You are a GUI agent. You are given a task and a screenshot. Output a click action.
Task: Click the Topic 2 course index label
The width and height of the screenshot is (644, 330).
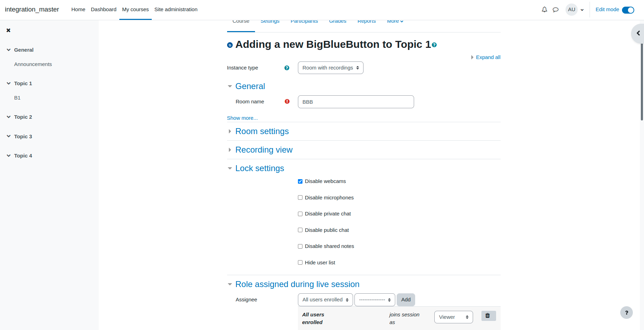(23, 117)
